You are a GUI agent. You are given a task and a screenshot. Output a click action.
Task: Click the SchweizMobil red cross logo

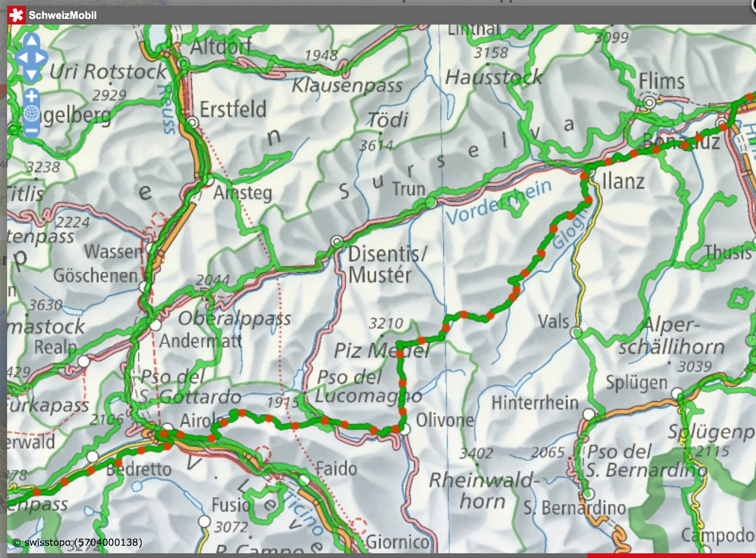[x=17, y=15]
